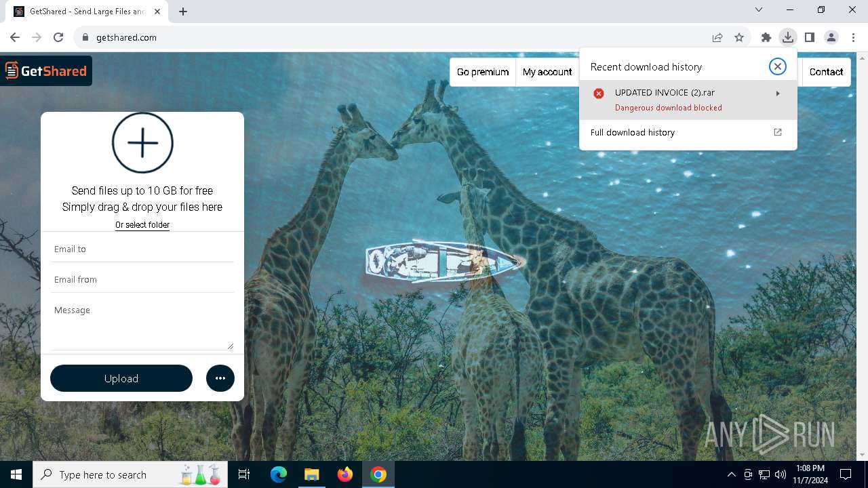
Task: Toggle the Downloads toolbar icon
Action: [788, 37]
